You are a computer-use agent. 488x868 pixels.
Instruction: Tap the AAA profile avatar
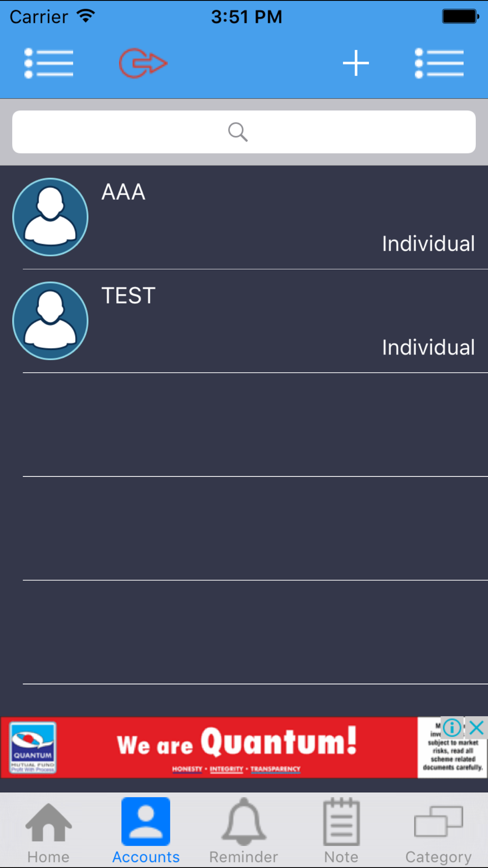tap(50, 217)
